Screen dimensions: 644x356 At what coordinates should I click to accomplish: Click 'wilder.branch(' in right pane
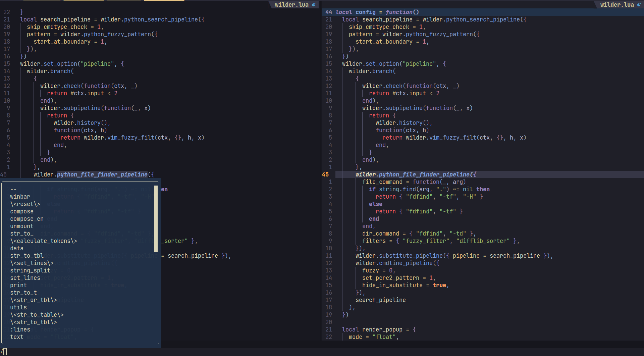pyautogui.click(x=372, y=71)
